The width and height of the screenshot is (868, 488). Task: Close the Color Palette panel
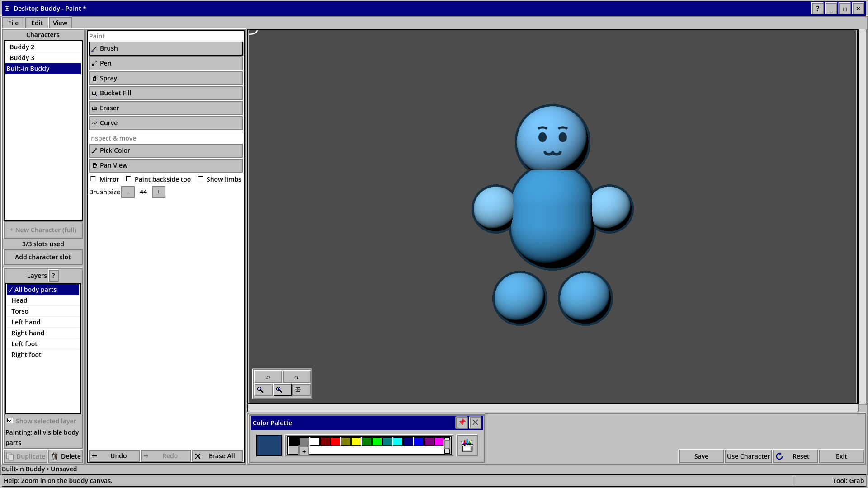pos(475,422)
